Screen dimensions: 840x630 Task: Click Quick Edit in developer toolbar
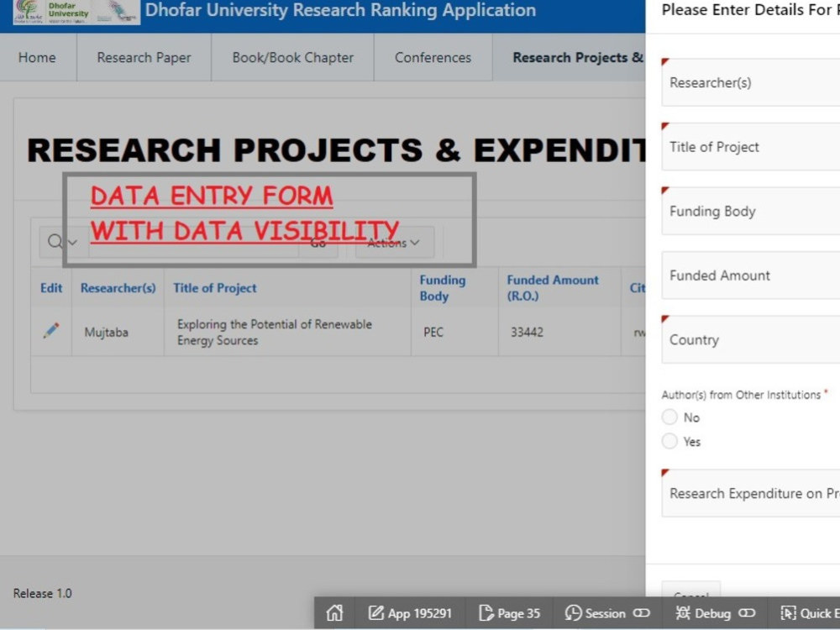[810, 613]
